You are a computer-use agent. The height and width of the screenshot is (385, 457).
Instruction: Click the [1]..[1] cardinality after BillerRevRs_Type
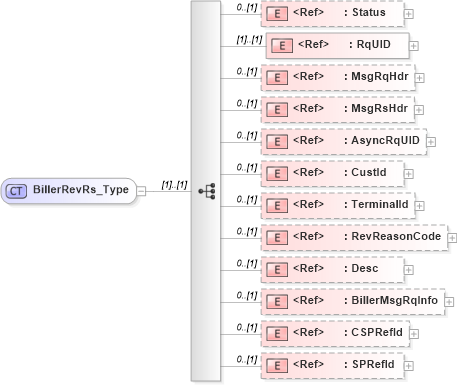point(174,185)
